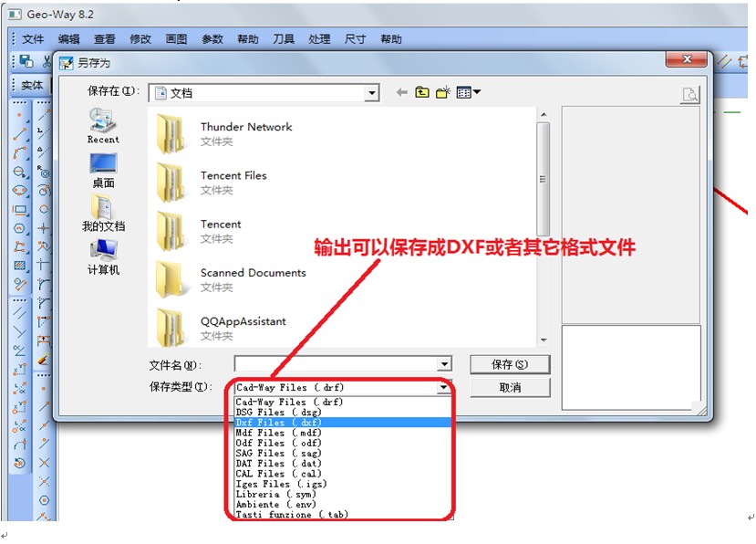Click the back arrow in the dialog toolbar
The width and height of the screenshot is (756, 544).
401,92
